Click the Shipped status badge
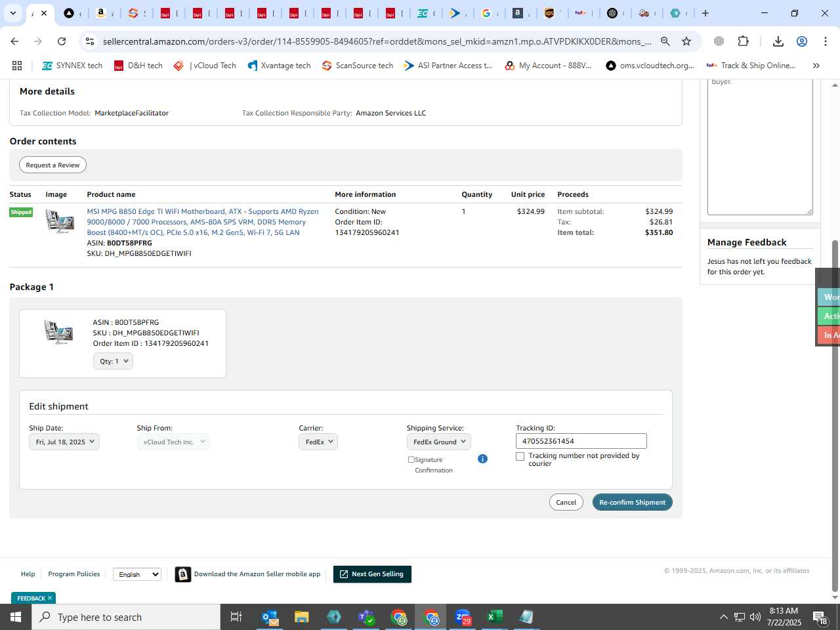 21,212
